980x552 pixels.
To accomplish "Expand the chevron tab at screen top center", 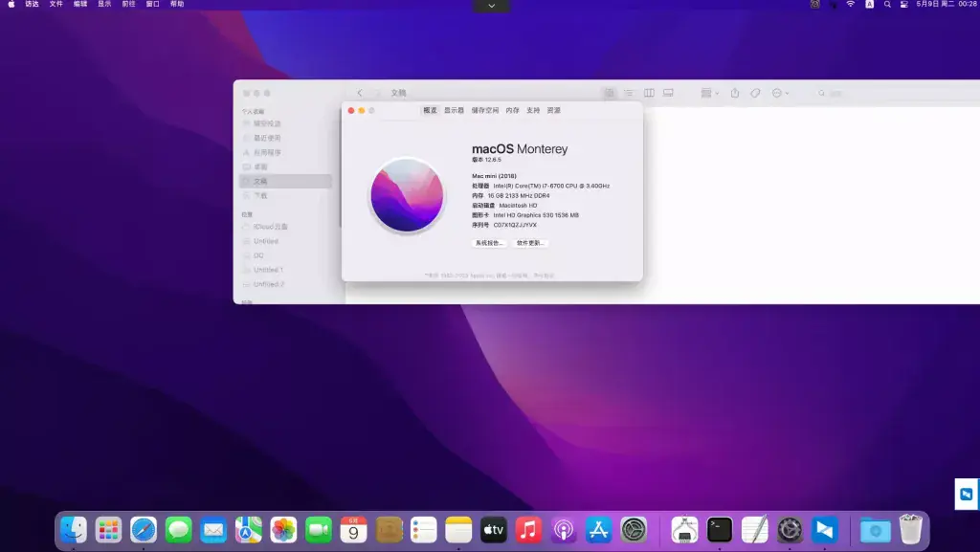I will click(x=491, y=6).
